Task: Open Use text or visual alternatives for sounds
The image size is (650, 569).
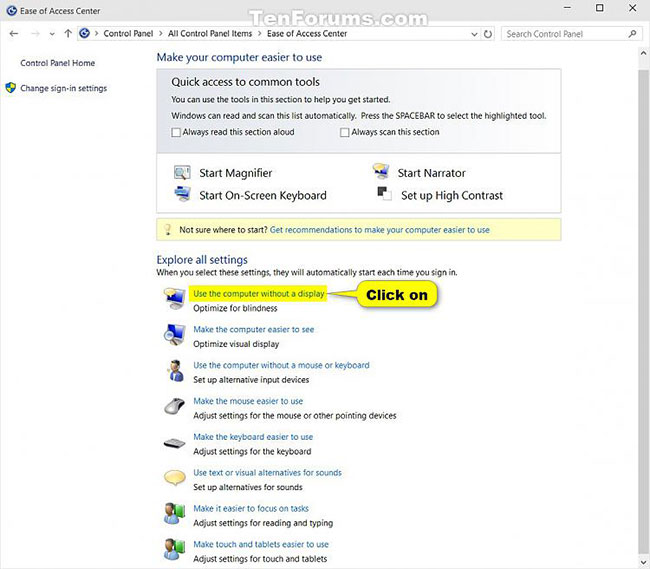Action: click(267, 472)
